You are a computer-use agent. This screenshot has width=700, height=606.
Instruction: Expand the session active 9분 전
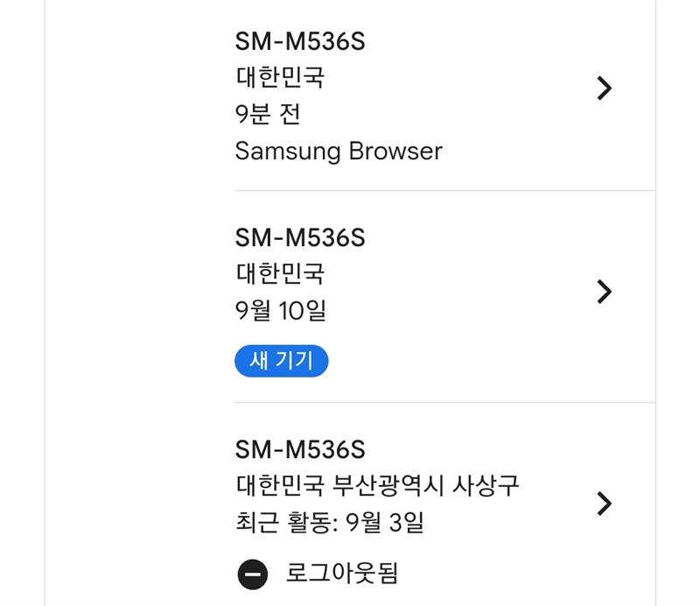coord(603,88)
